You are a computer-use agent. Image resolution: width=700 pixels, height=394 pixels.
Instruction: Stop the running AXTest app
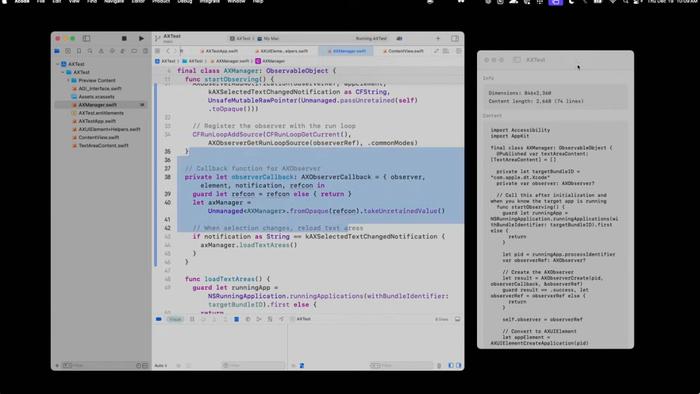tap(124, 38)
